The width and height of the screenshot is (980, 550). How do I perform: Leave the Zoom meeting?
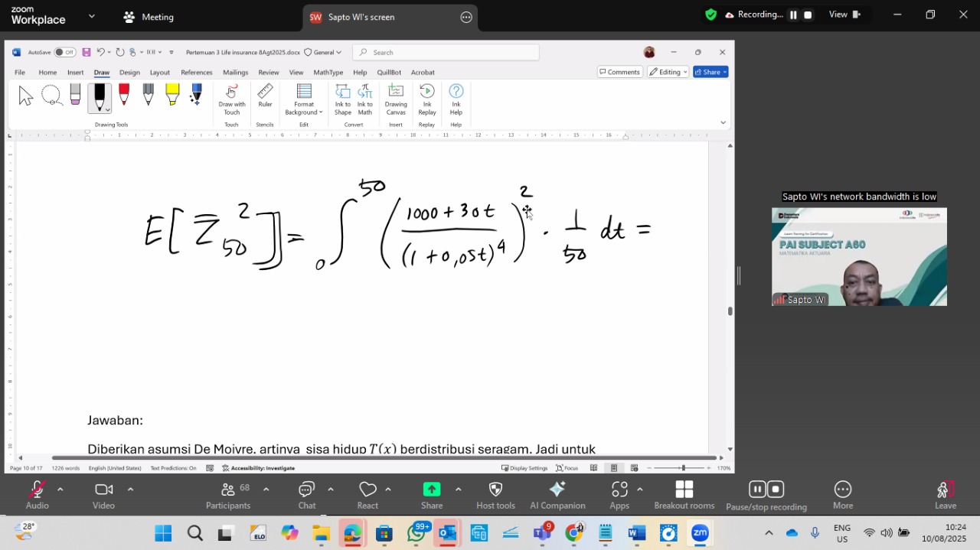[x=946, y=496]
